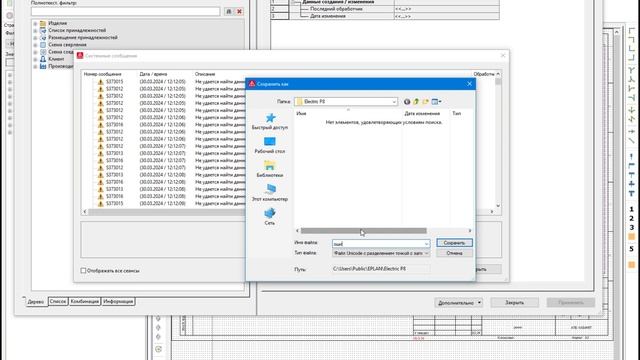
Task: Click the create new folder icon
Action: pyautogui.click(x=425, y=102)
